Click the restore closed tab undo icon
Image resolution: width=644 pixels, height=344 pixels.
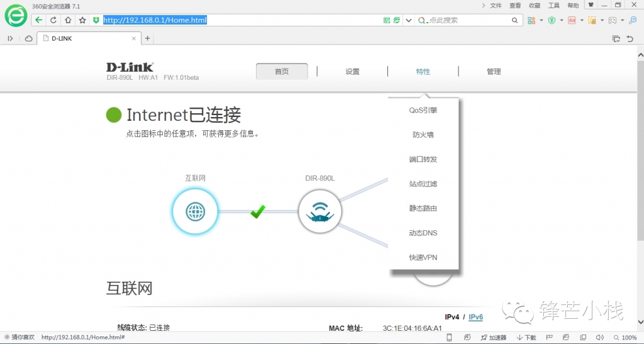click(630, 38)
